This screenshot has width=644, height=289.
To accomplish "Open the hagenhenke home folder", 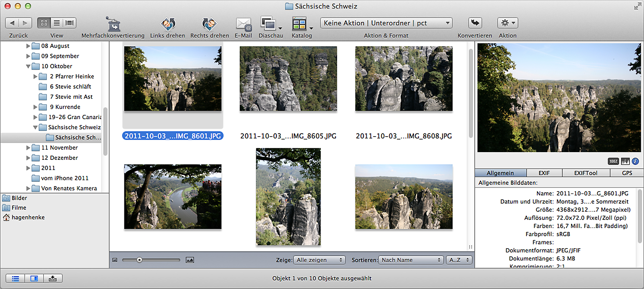I will (24, 217).
